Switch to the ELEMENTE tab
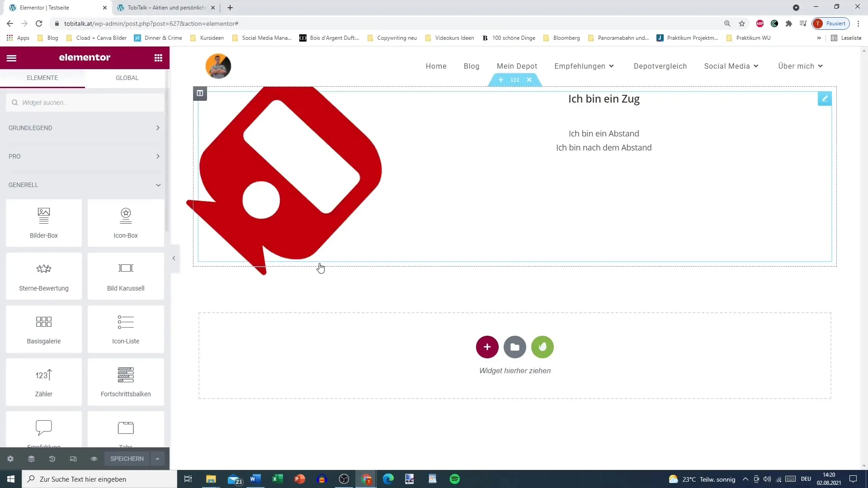This screenshot has height=488, width=868. [x=42, y=78]
